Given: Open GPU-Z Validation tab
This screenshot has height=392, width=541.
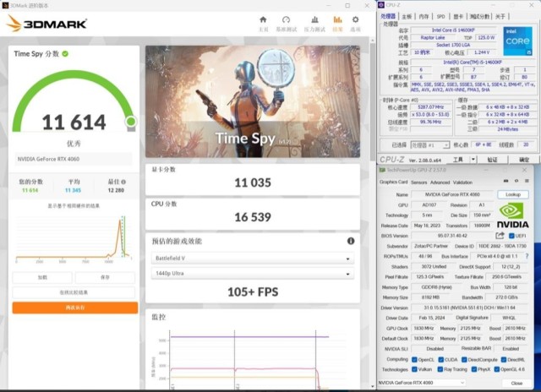Looking at the screenshot, I should 462,182.
